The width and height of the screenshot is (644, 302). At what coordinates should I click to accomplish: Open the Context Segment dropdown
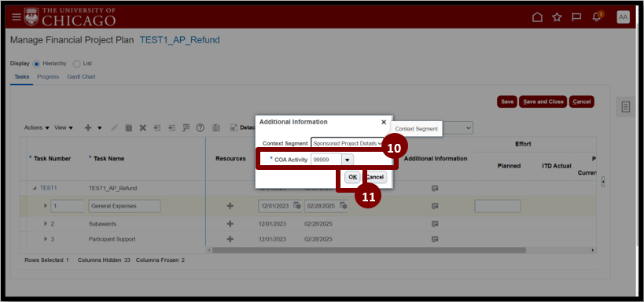(x=348, y=143)
